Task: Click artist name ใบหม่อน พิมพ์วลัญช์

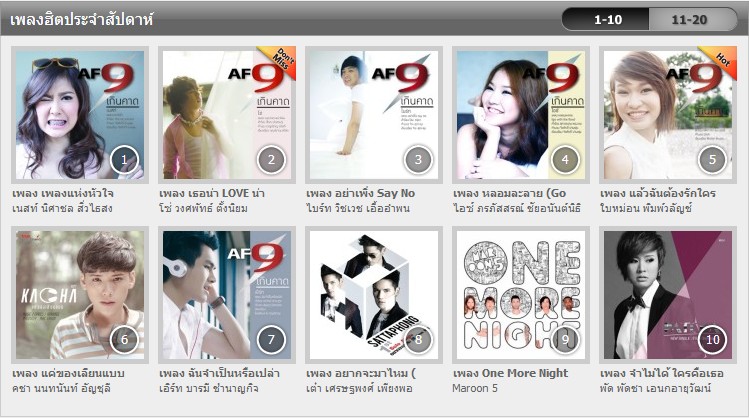Action: (646, 208)
